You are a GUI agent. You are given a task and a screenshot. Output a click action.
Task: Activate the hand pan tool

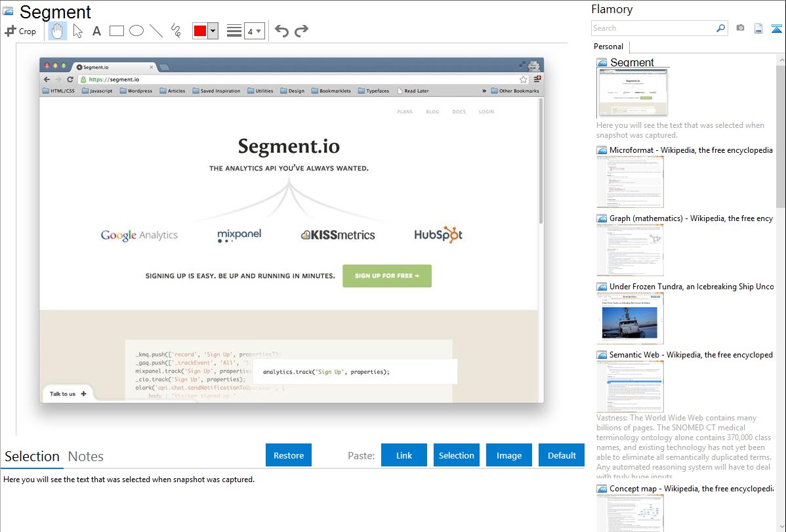[x=57, y=31]
